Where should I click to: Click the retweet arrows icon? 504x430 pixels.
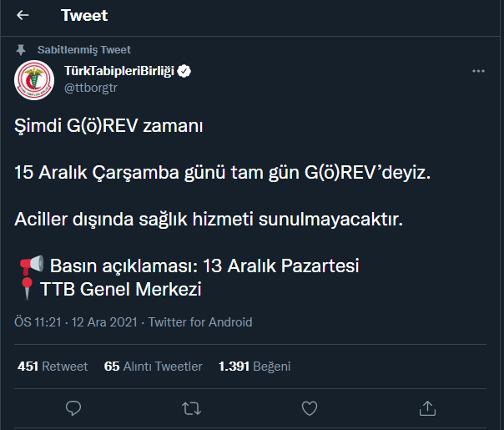pos(191,407)
